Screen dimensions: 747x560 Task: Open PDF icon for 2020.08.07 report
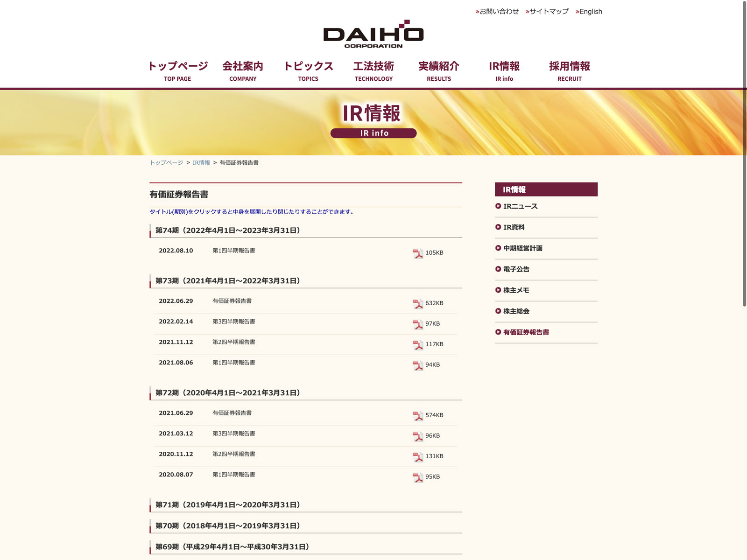(418, 477)
